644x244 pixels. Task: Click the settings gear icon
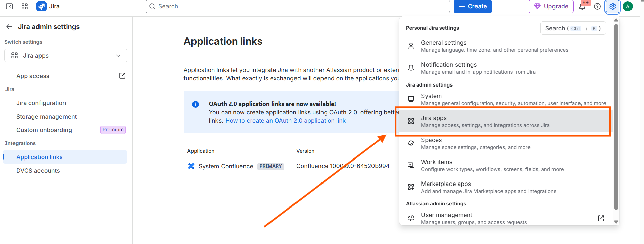[x=613, y=6]
